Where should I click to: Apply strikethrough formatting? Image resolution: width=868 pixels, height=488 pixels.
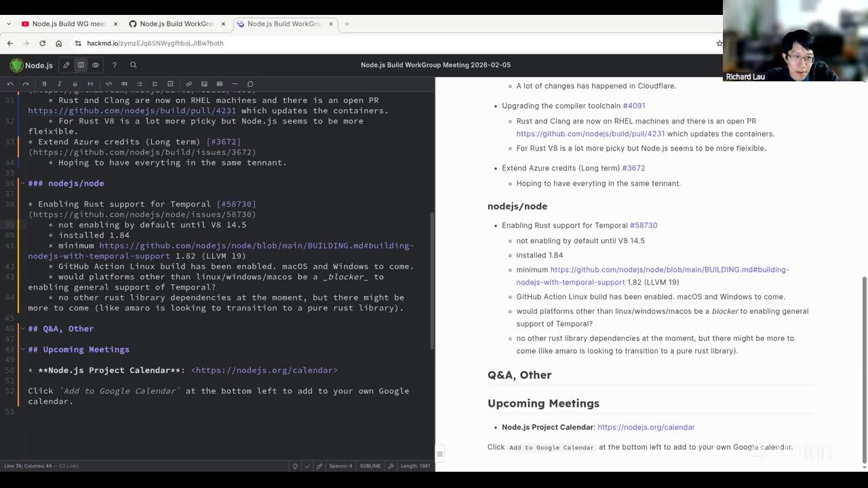coord(75,84)
